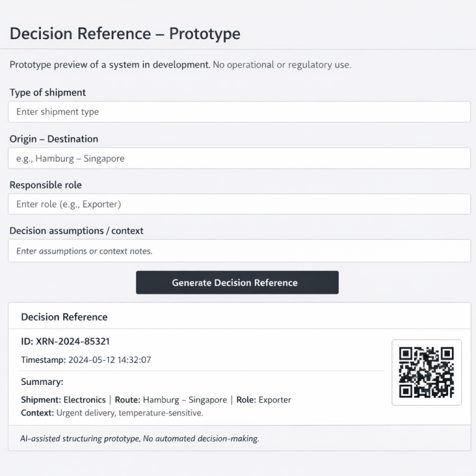
Task: Click the 'Summary:' heading
Action: point(42,382)
